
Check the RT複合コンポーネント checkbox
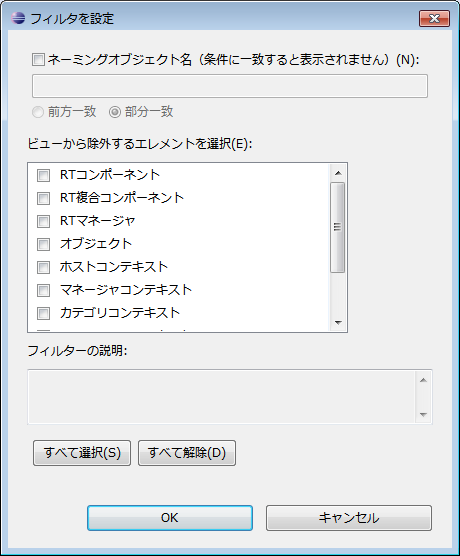tap(43, 198)
